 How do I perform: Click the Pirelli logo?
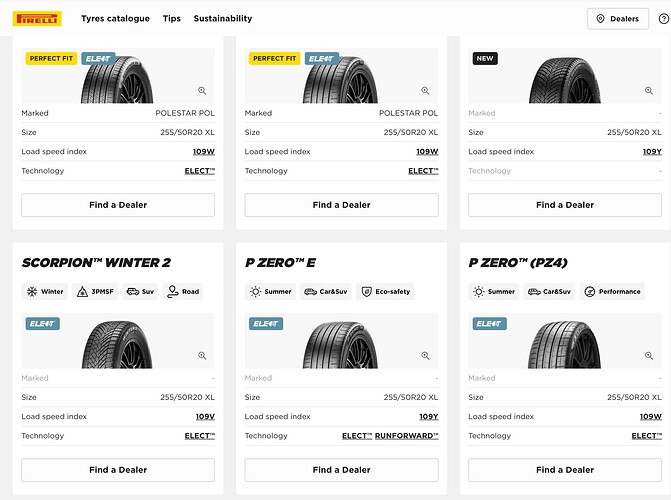(x=38, y=18)
